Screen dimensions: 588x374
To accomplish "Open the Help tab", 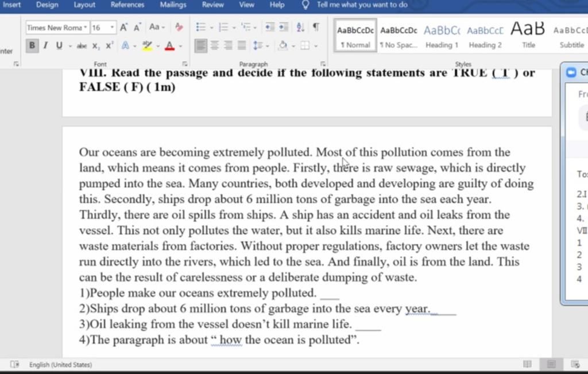I will click(x=277, y=5).
